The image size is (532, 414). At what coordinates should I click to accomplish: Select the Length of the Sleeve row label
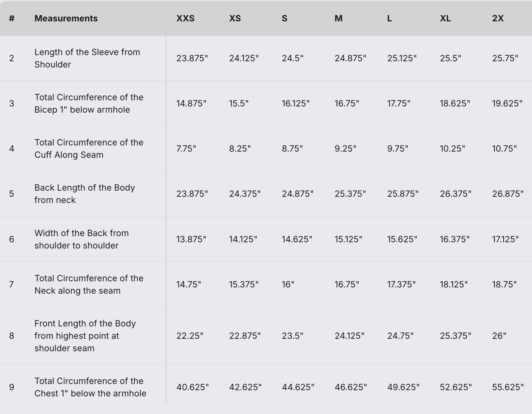87,58
